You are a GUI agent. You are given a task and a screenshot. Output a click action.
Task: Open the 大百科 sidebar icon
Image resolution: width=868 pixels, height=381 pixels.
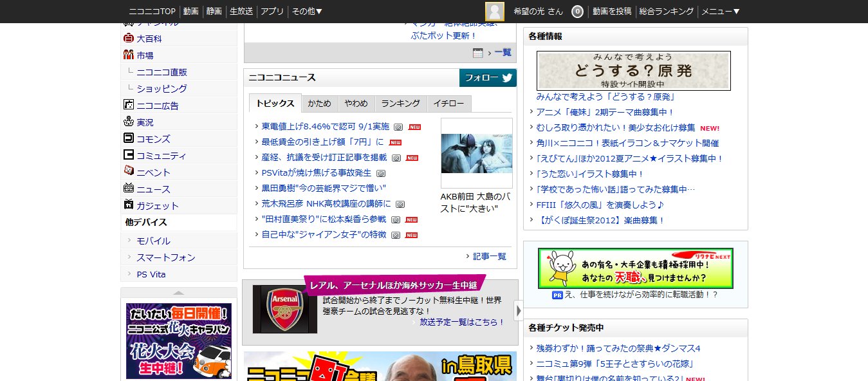click(x=128, y=39)
